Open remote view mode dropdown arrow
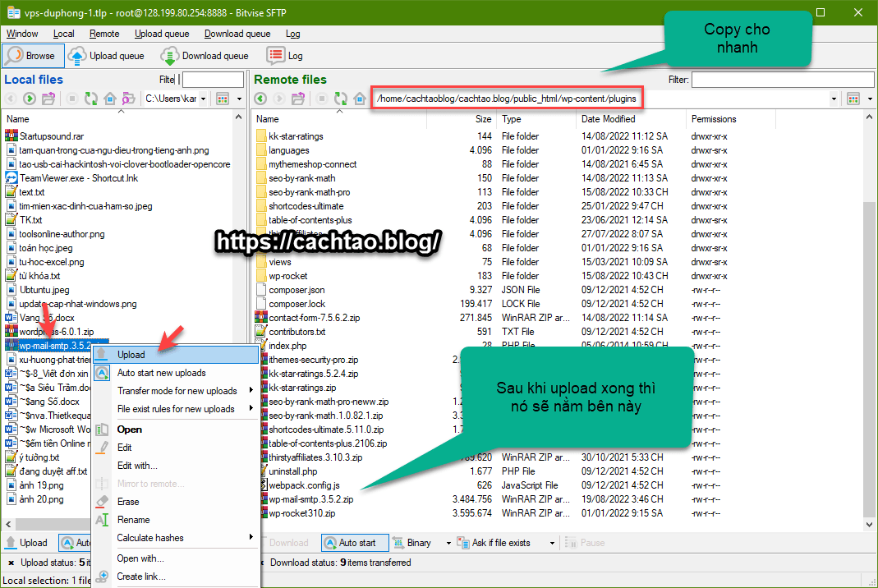This screenshot has width=878, height=588. click(870, 99)
